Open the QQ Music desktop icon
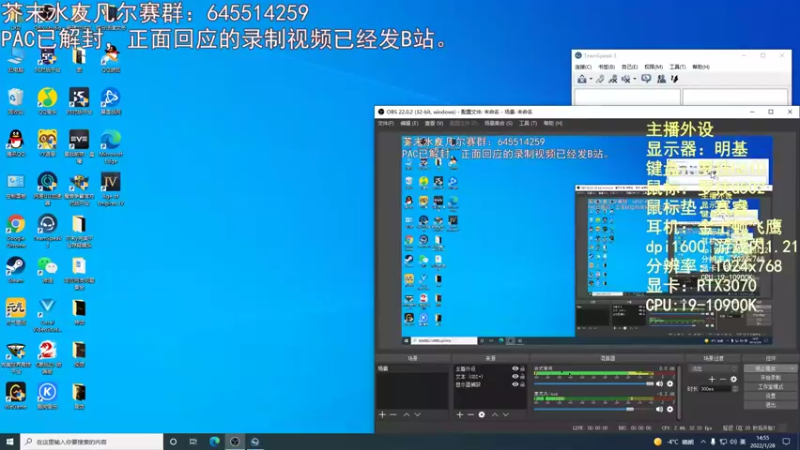The image size is (800, 450). [x=47, y=101]
